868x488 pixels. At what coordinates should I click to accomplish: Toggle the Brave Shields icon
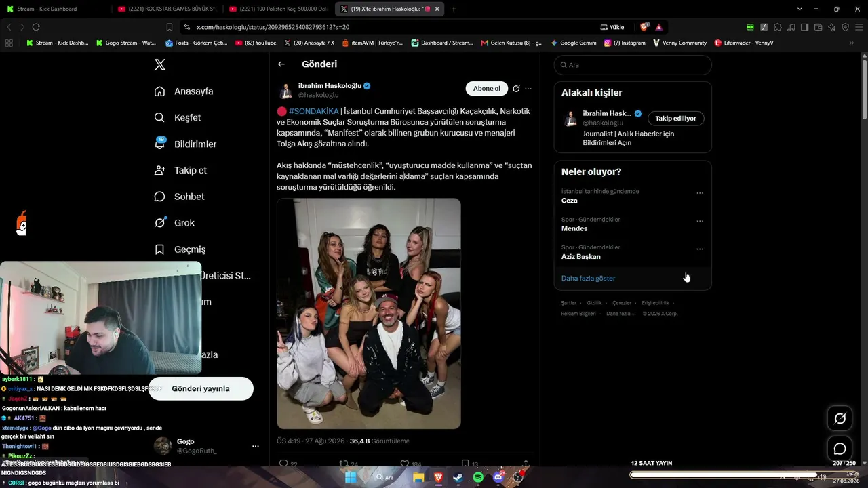[644, 27]
